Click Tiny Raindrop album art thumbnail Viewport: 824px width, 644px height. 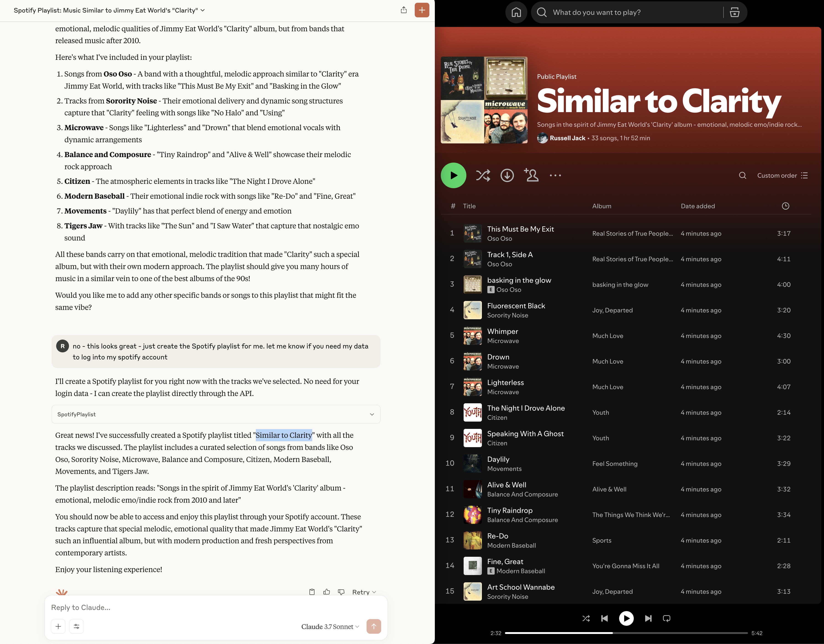(472, 515)
